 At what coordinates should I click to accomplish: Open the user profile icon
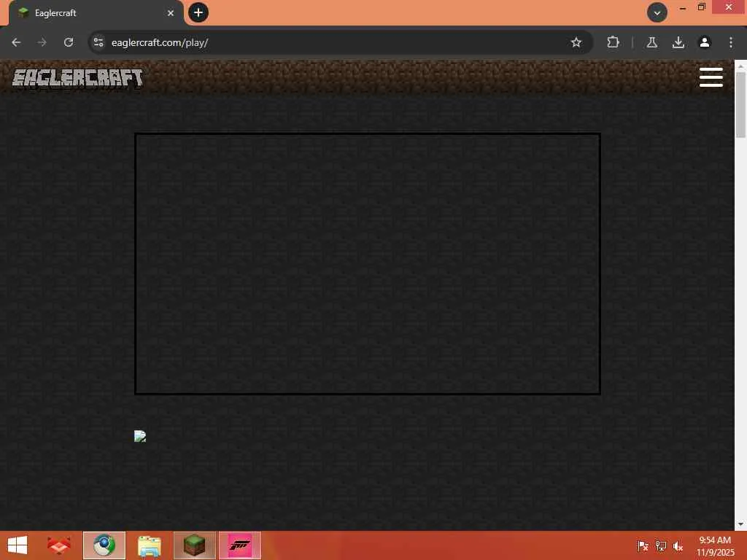click(x=704, y=42)
